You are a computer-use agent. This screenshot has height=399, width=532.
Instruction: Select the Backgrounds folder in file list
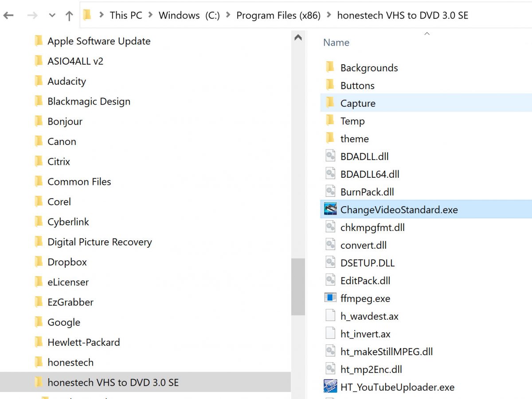tap(369, 68)
